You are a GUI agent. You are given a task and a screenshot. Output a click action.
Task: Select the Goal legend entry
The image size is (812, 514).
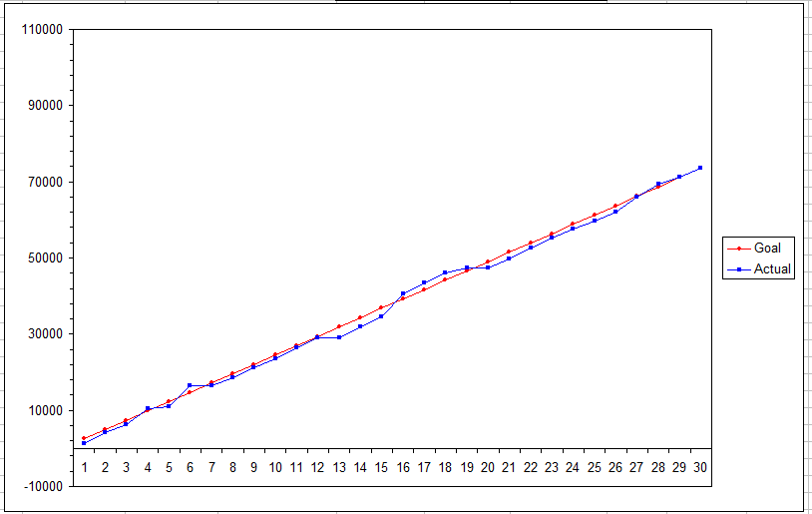pos(767,249)
